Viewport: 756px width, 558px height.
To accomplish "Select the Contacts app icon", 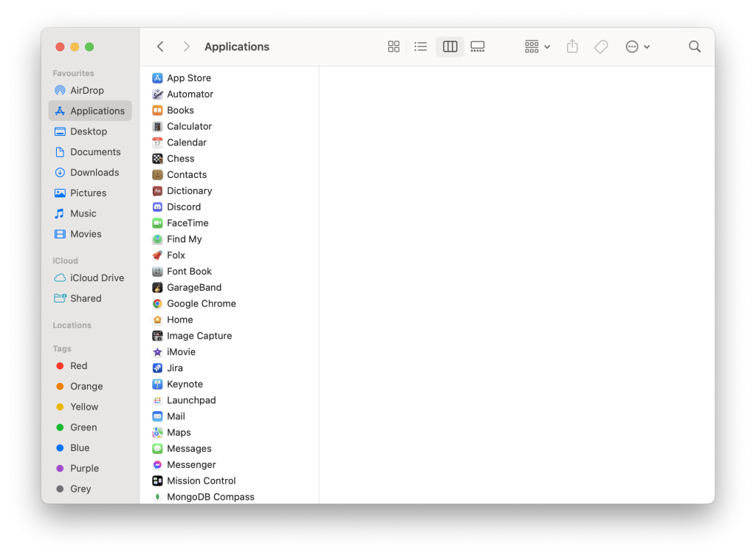I will 157,175.
